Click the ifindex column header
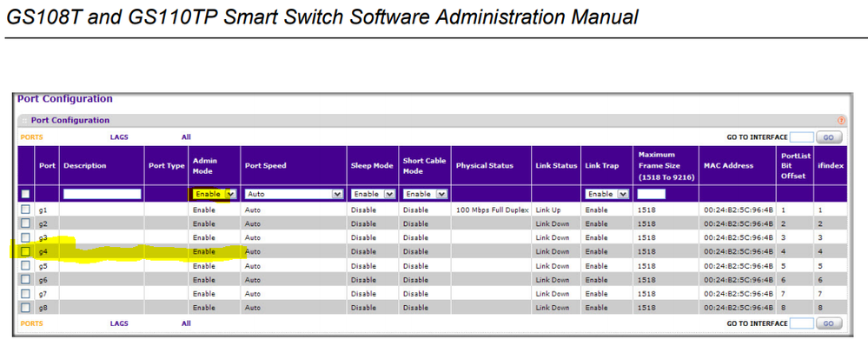868x353 pixels. point(831,166)
